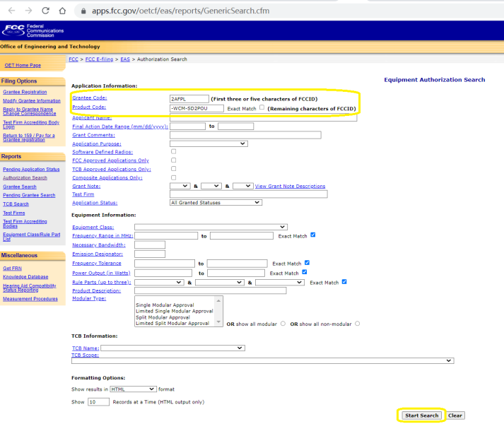Open Modify Grantee Information link
Image resolution: width=504 pixels, height=424 pixels.
32,100
